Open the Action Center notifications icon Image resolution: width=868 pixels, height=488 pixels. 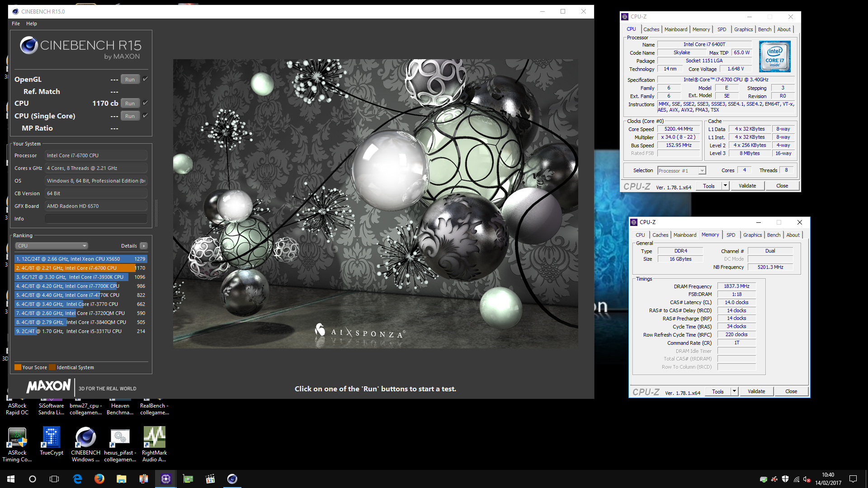click(853, 479)
